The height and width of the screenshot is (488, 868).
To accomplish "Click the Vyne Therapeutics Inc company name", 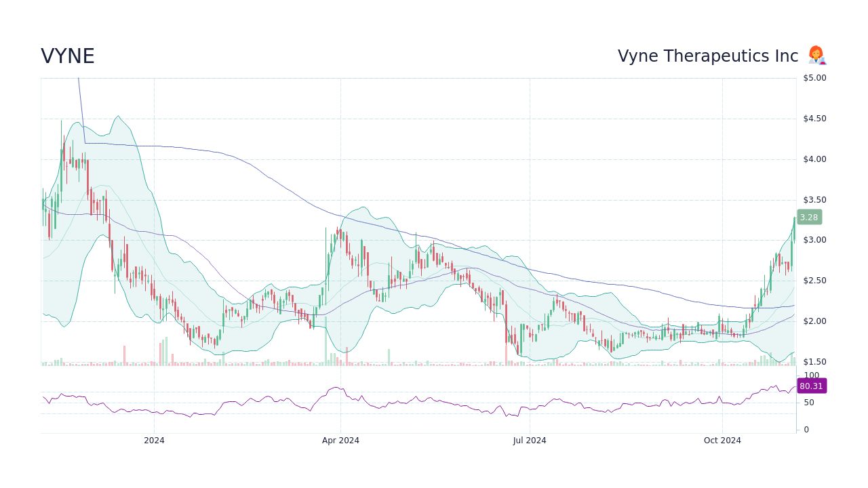I will (x=708, y=56).
